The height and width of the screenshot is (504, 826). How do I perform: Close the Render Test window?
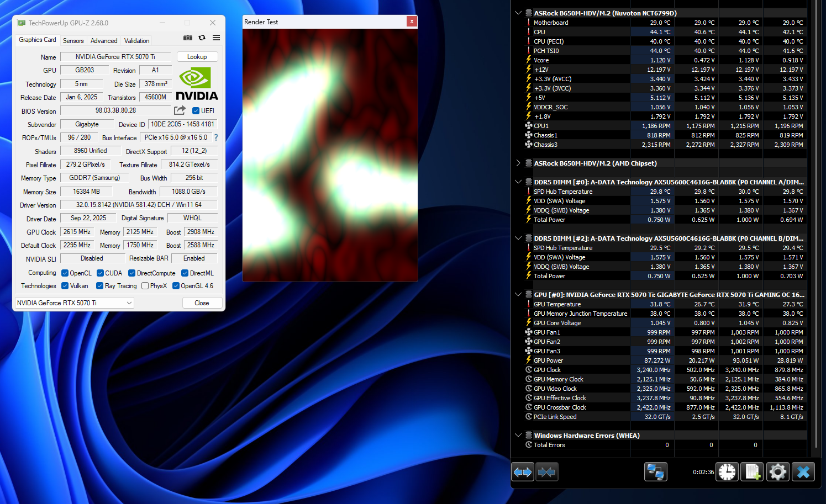pyautogui.click(x=412, y=22)
